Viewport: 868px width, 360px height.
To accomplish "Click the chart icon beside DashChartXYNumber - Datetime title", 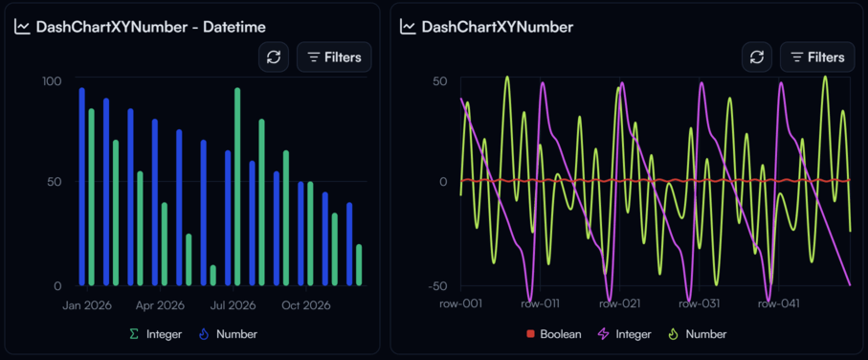I will [22, 27].
